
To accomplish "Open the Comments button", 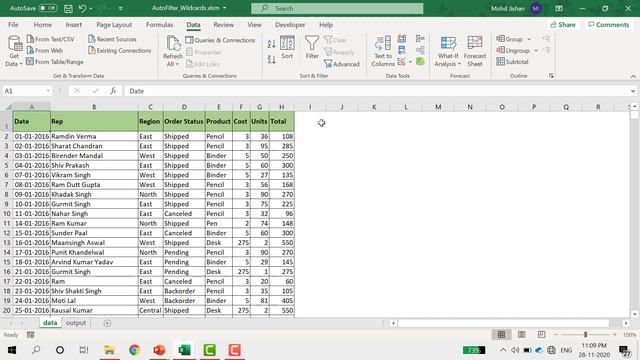I will point(608,24).
